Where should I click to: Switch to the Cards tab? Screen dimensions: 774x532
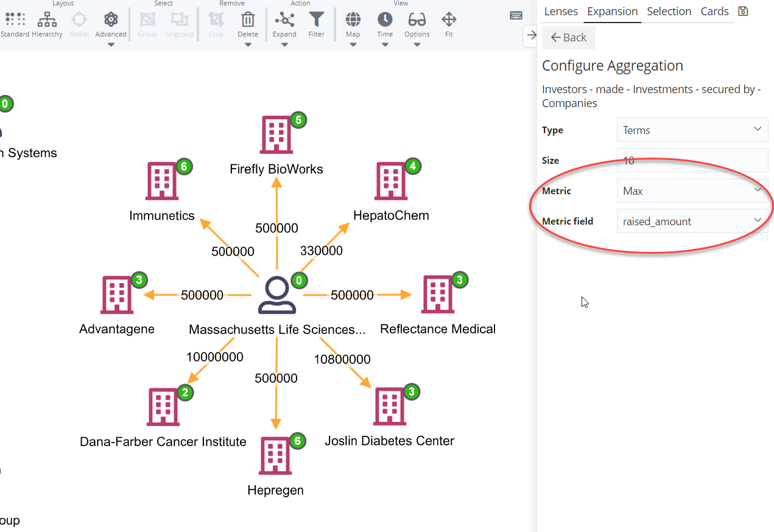714,12
